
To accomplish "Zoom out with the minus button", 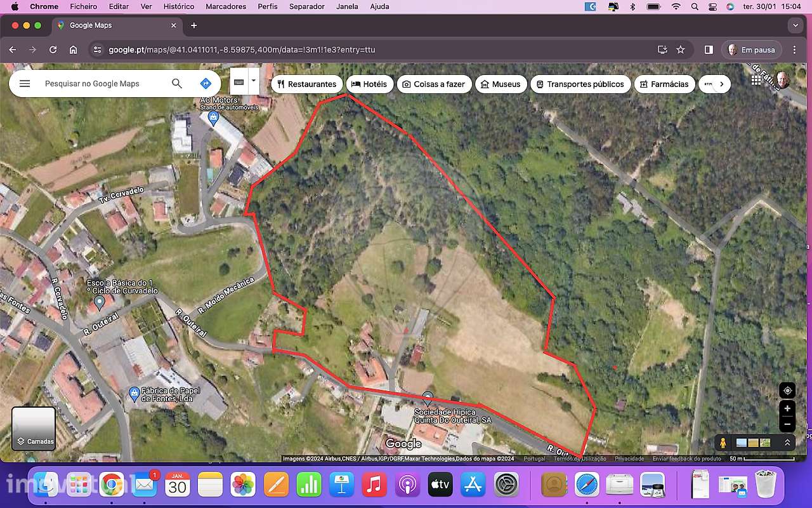I will (787, 424).
